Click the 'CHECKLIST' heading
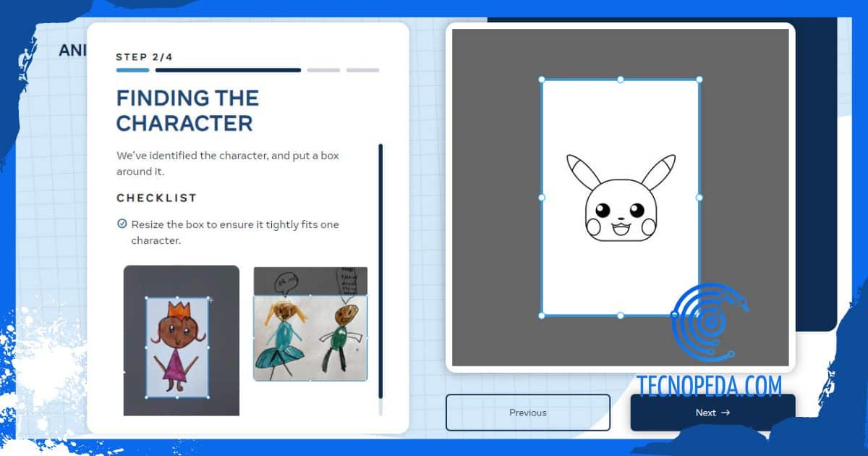Viewport: 868px width, 456px height. click(157, 198)
